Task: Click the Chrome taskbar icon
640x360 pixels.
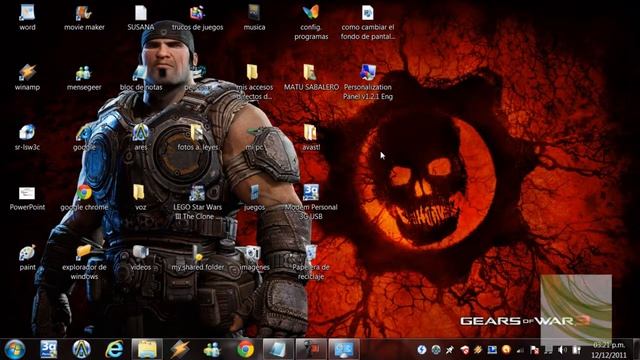Action: tap(245, 349)
